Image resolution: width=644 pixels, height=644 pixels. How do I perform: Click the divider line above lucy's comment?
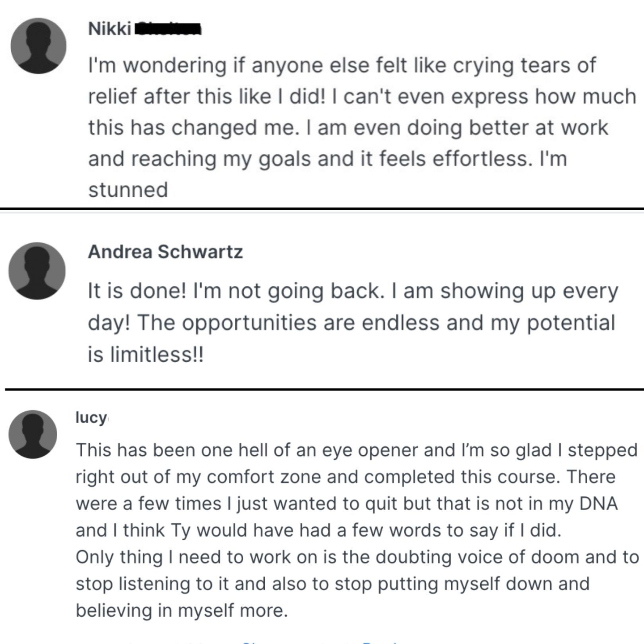click(322, 390)
